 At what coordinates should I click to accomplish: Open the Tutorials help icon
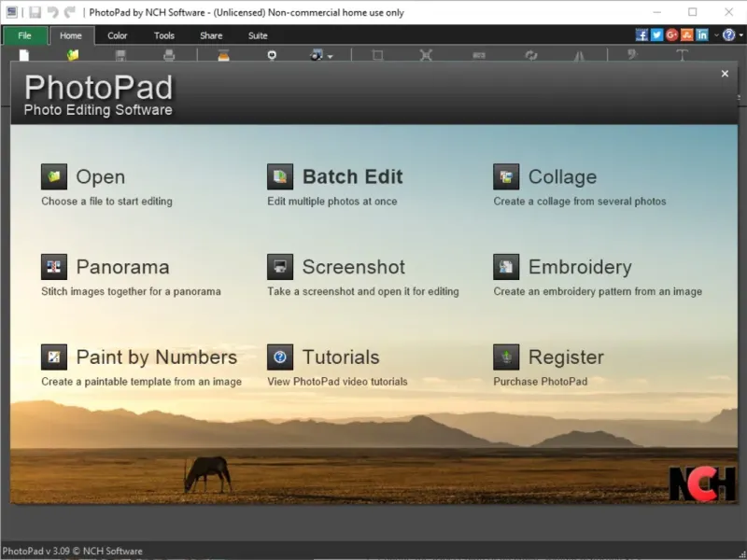[x=280, y=357]
